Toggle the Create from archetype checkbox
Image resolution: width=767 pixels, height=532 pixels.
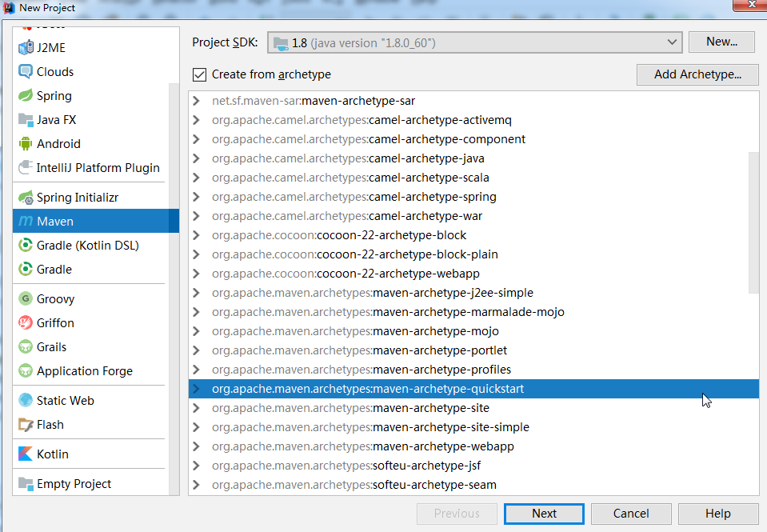point(199,74)
